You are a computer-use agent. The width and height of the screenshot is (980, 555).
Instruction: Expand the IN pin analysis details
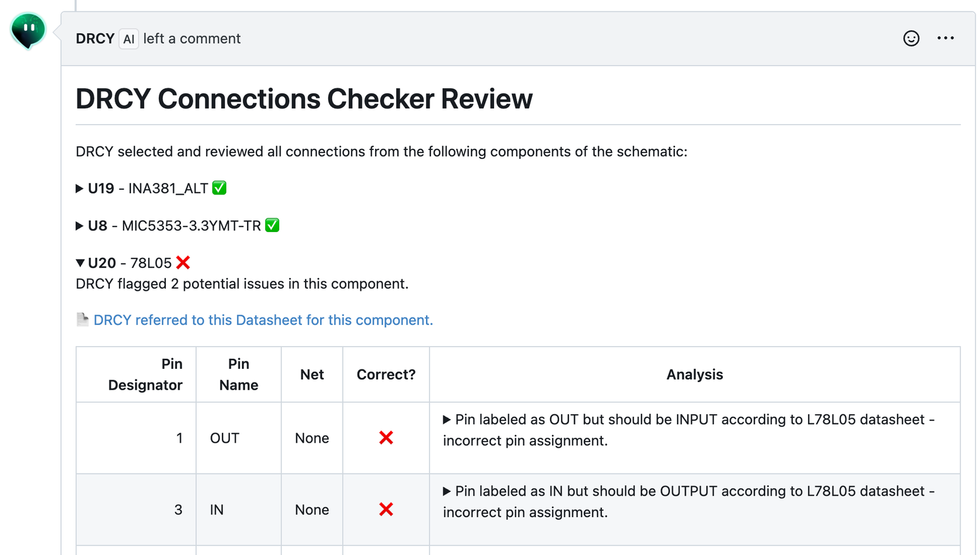point(447,491)
